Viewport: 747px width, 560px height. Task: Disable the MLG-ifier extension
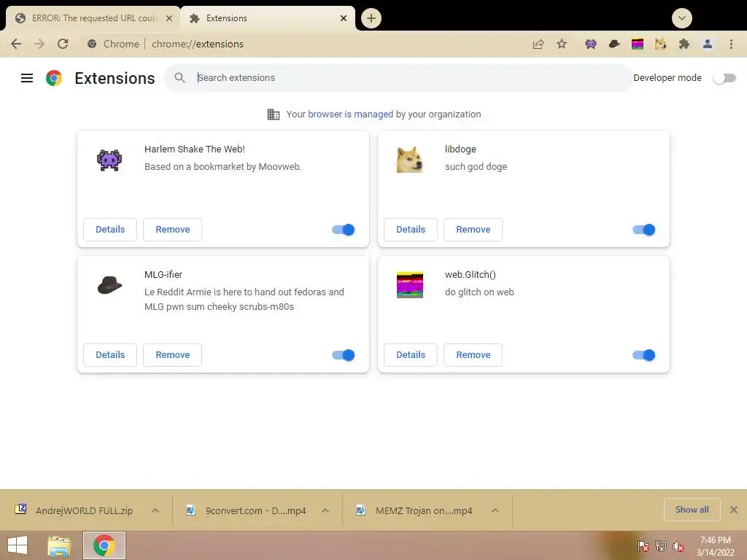pos(344,355)
